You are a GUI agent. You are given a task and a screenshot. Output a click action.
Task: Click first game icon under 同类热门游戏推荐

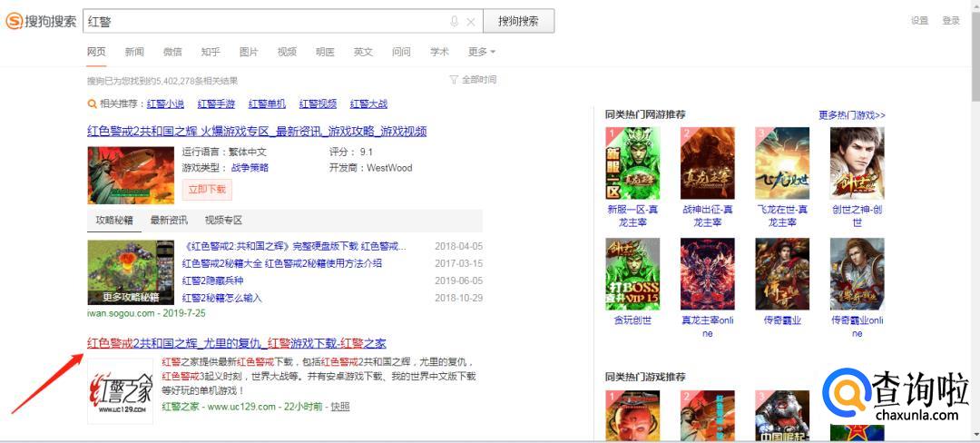pos(632,416)
